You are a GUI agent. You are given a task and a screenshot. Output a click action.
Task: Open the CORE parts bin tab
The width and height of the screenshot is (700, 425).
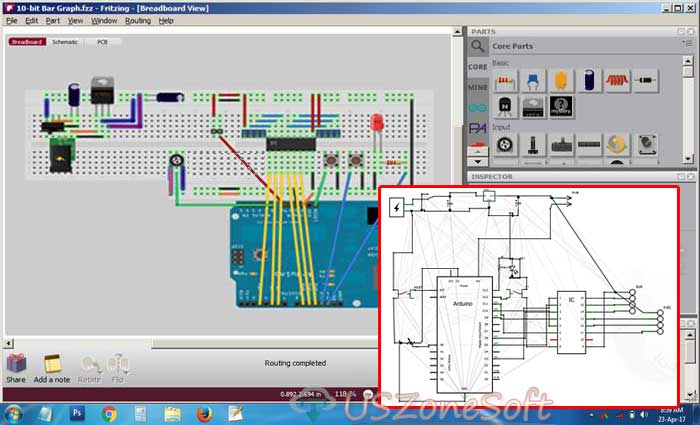click(x=477, y=67)
